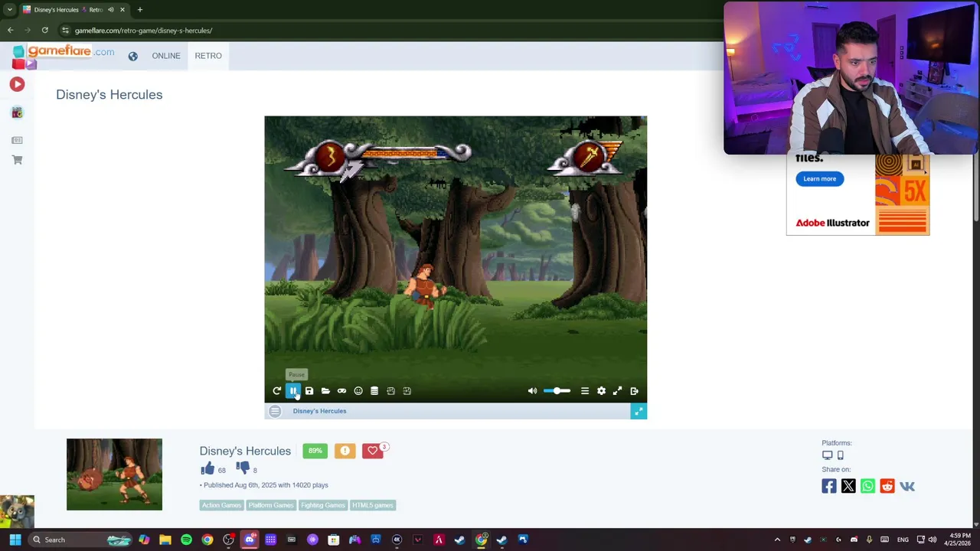Viewport: 980px width, 551px height.
Task: Click the import save file icon
Action: coord(407,391)
